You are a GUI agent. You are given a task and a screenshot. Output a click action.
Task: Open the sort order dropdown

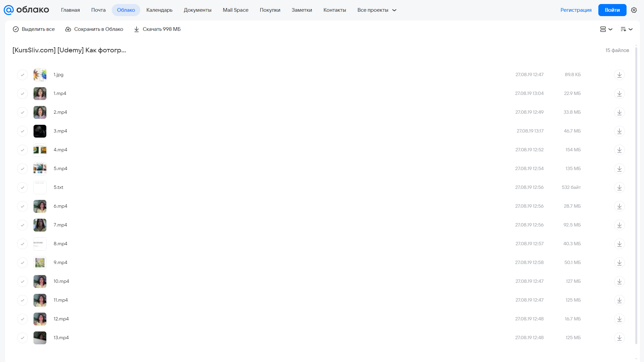tap(627, 29)
